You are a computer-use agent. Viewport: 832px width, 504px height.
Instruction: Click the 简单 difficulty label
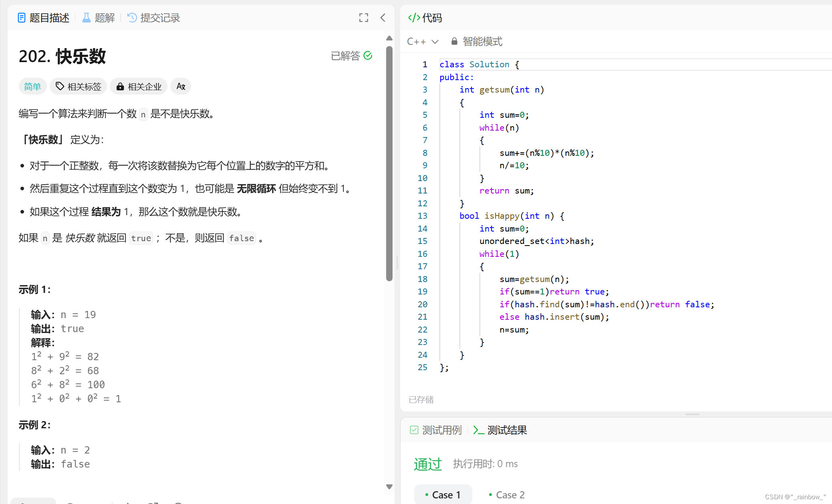(32, 87)
